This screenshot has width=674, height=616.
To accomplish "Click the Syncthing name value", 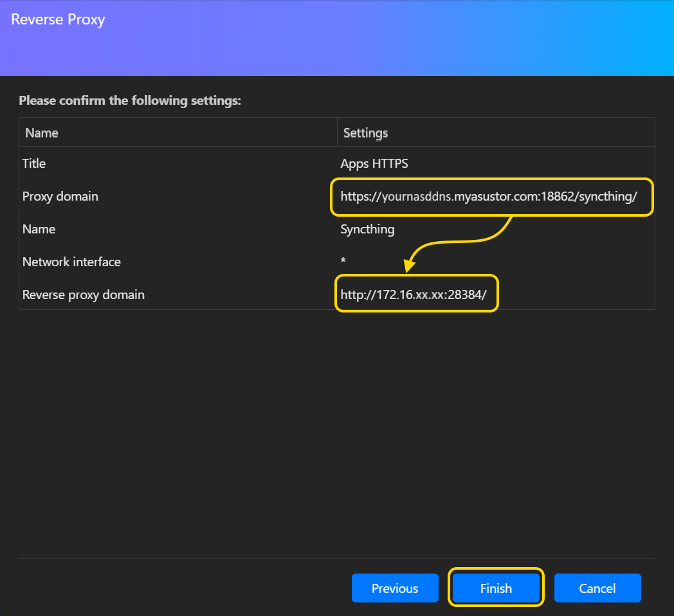I will point(367,230).
